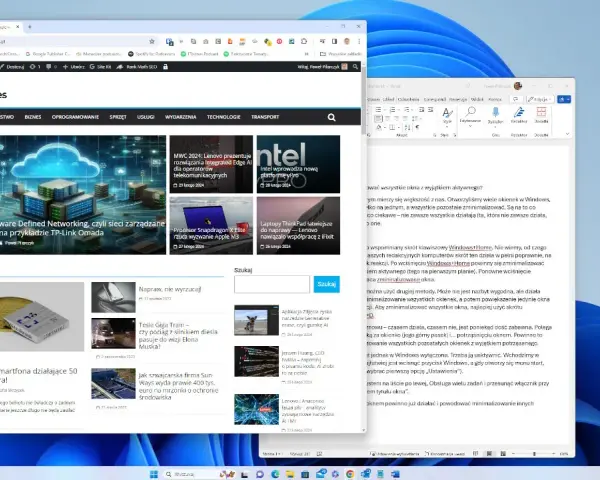Open the WYDARZENIA menu item
The width and height of the screenshot is (600, 480).
(181, 117)
